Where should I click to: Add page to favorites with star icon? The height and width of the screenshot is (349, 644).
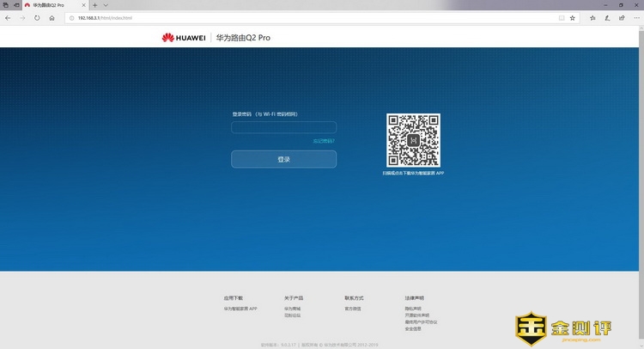[573, 18]
